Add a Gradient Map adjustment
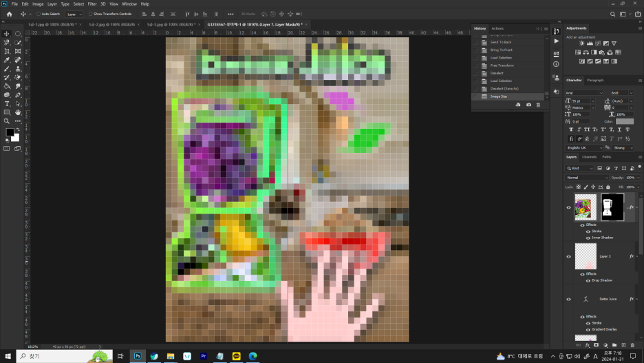644x363 pixels. [x=614, y=61]
